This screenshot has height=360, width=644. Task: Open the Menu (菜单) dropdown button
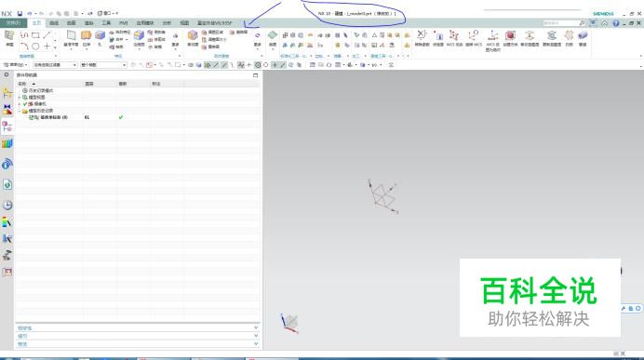(16, 65)
